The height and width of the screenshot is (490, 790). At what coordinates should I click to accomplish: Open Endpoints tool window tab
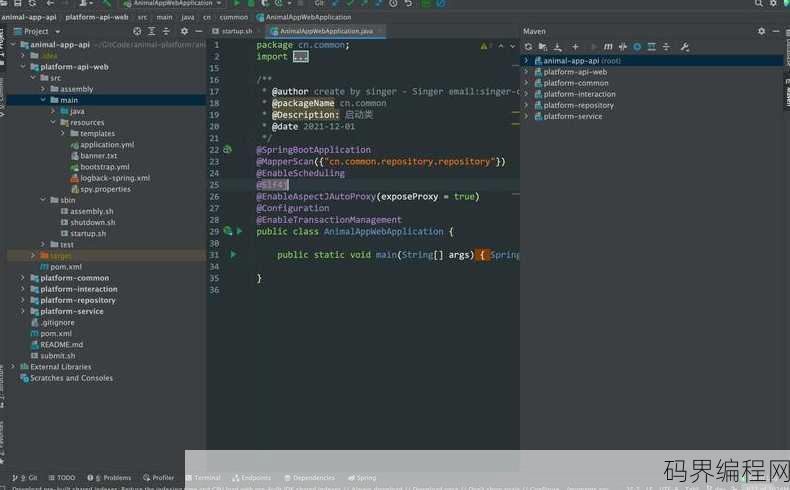click(x=251, y=477)
